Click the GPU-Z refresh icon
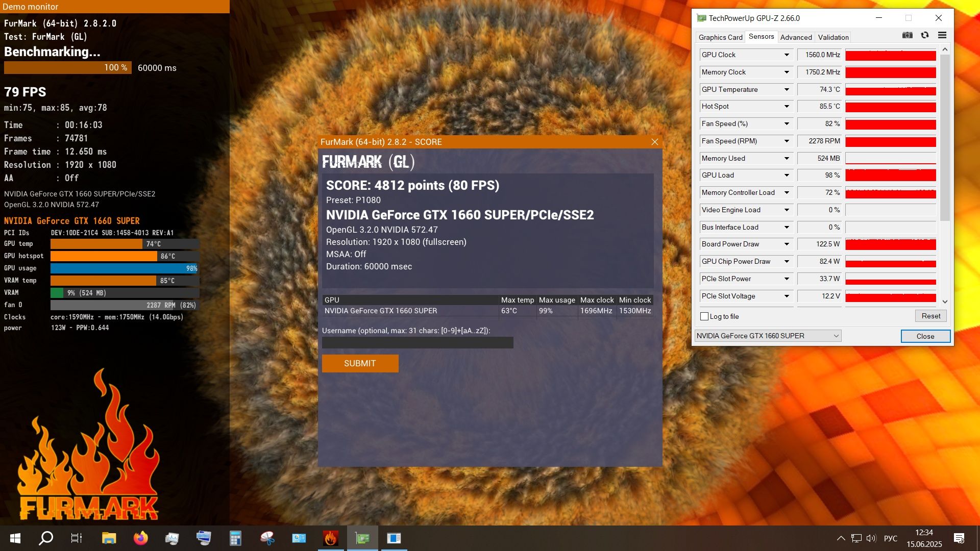 924,35
